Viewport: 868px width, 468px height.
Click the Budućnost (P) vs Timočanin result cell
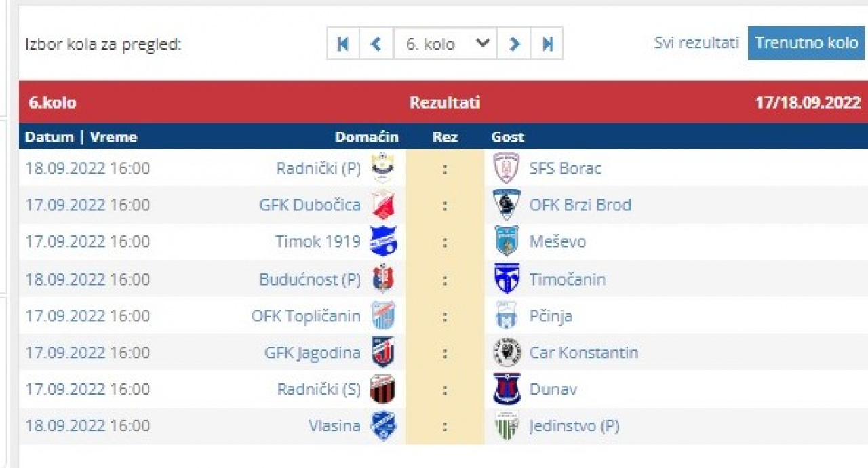click(445, 279)
